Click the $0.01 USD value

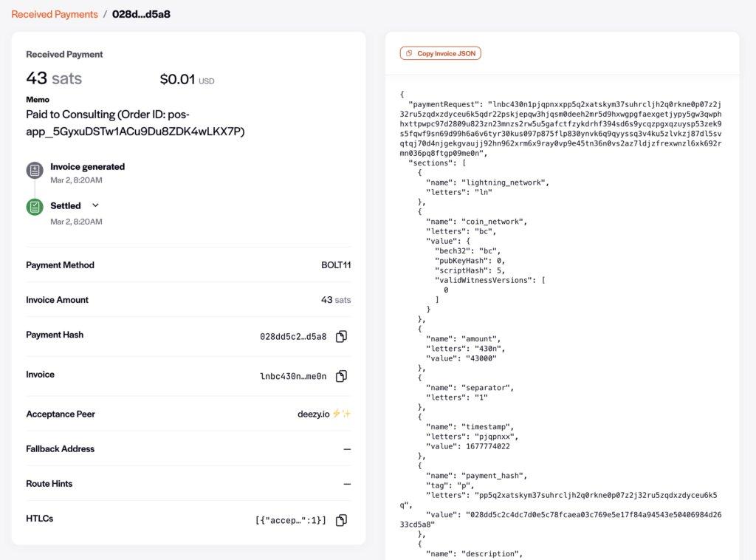point(187,80)
